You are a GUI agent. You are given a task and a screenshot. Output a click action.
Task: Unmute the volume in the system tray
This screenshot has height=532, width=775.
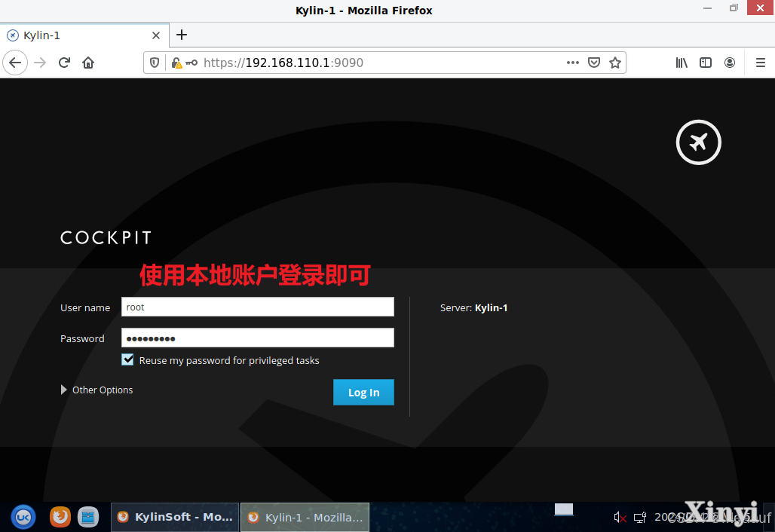coord(620,517)
